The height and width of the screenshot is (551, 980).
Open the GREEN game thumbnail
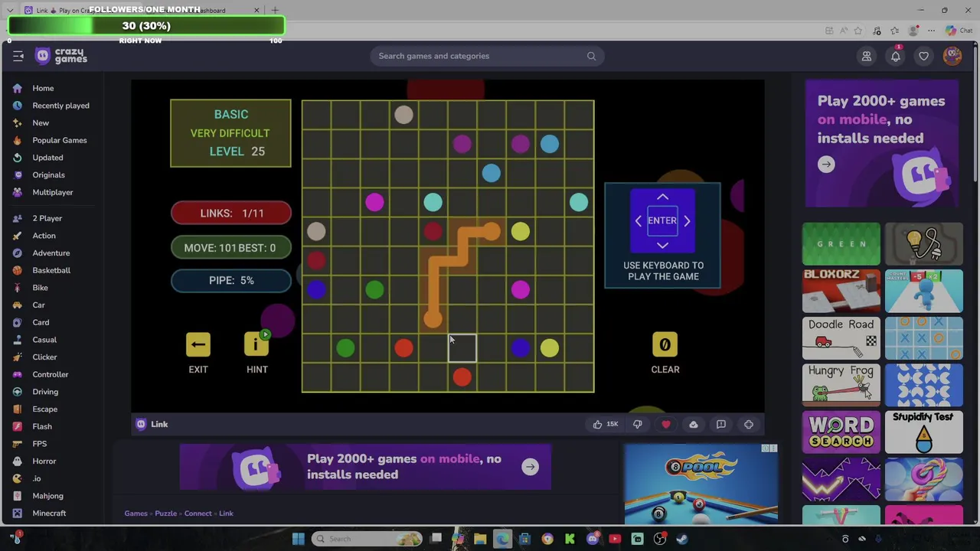pos(841,244)
